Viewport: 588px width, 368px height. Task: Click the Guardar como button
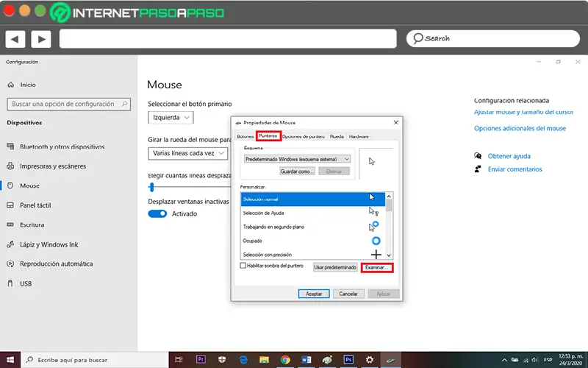point(298,171)
